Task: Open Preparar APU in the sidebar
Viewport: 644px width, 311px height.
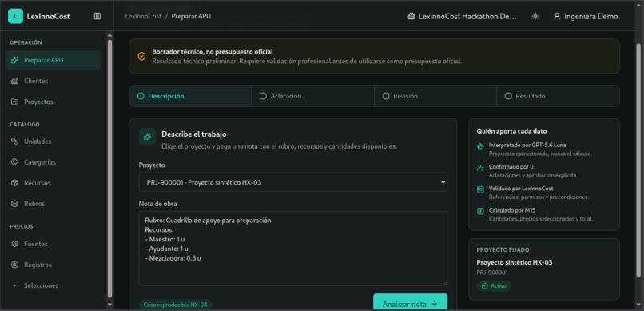Action: [54, 60]
